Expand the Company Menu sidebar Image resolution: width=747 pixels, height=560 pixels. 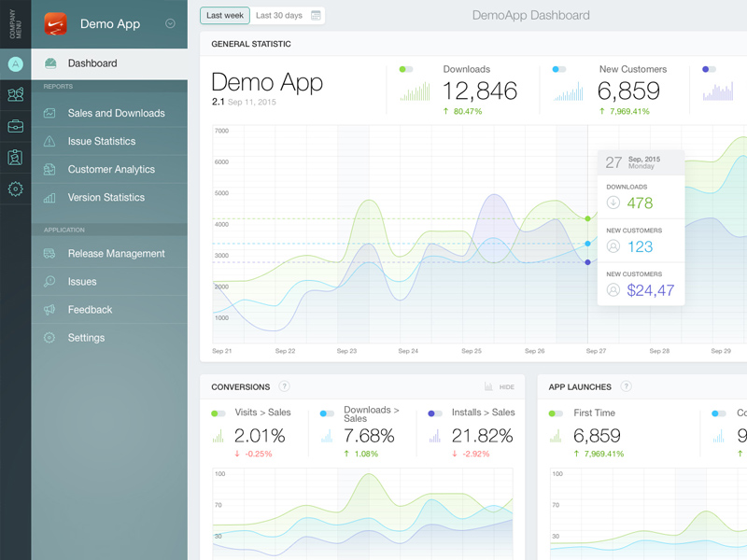[x=14, y=23]
